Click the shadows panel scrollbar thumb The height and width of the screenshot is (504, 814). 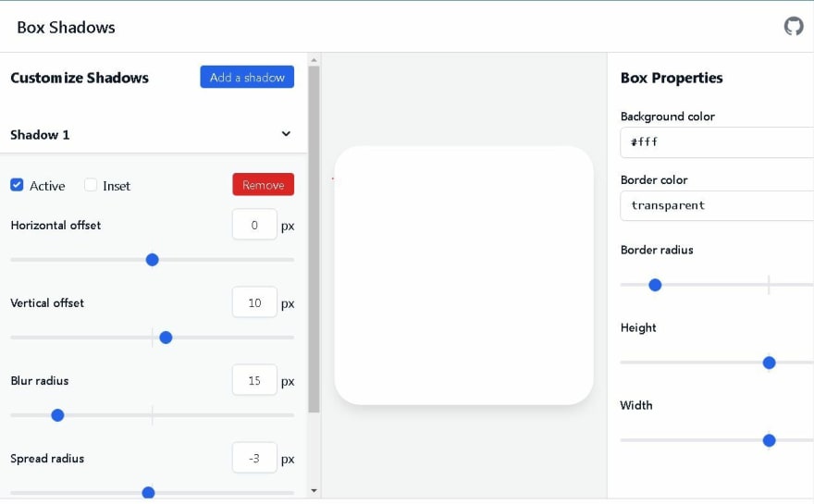314,240
